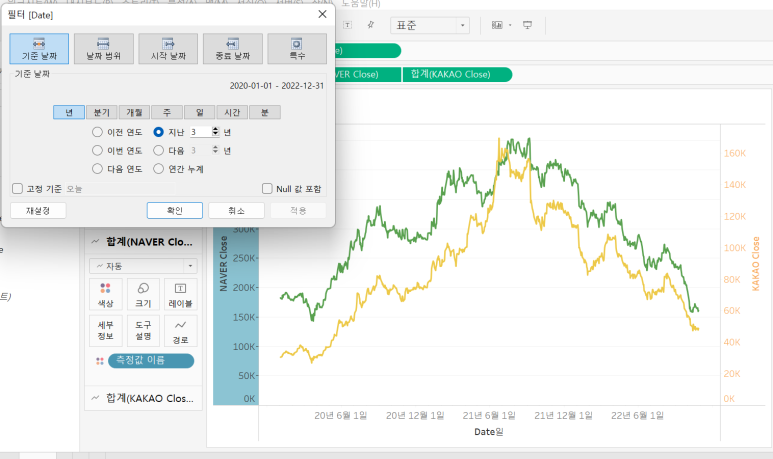Click the 지난 years number field
Image resolution: width=773 pixels, height=459 pixels.
pos(200,132)
